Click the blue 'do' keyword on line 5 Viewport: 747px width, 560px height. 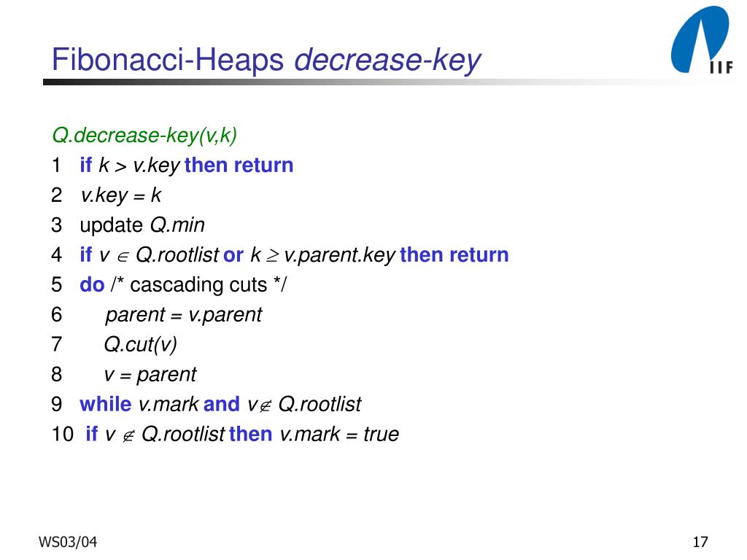[x=92, y=285]
